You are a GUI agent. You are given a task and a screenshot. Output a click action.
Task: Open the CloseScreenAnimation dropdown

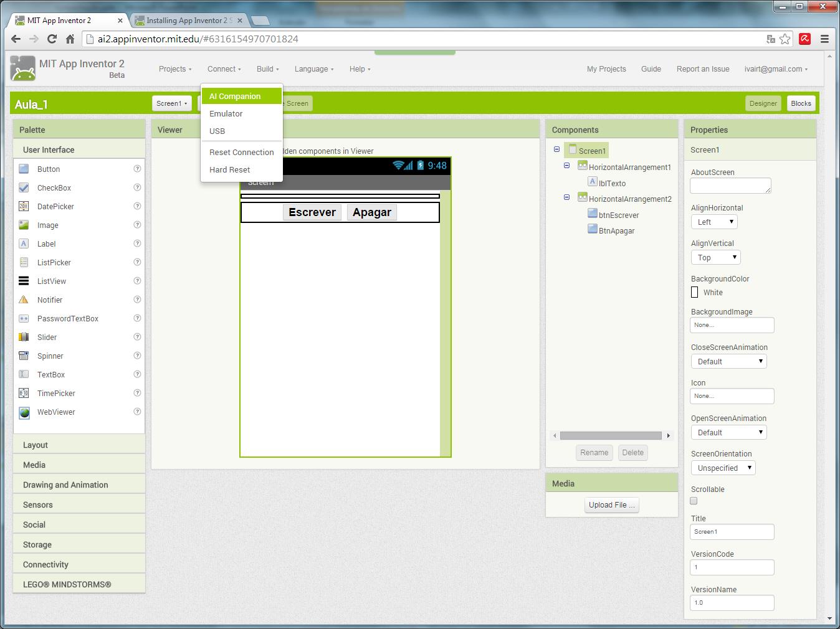728,361
